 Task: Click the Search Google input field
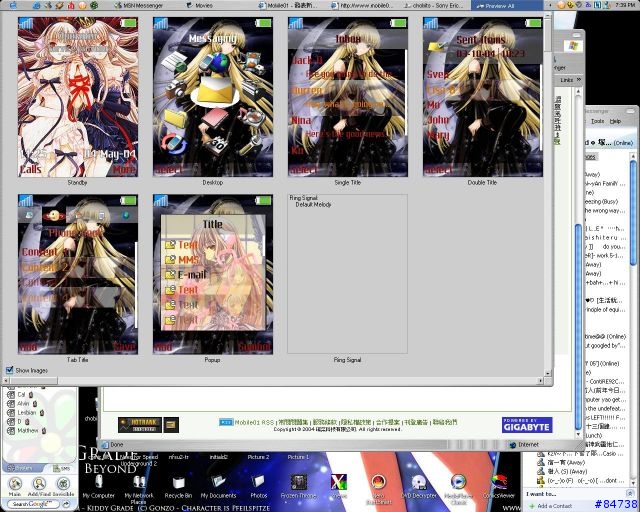(34, 504)
